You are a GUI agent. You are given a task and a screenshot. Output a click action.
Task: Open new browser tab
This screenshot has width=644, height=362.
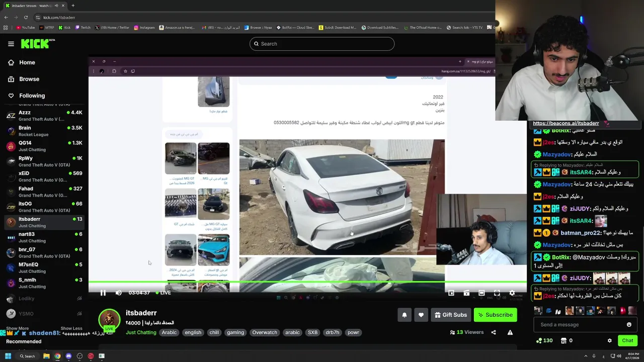[73, 6]
